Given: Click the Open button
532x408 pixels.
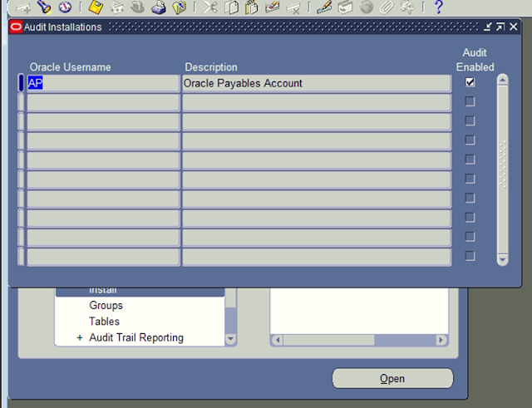Looking at the screenshot, I should pos(392,379).
